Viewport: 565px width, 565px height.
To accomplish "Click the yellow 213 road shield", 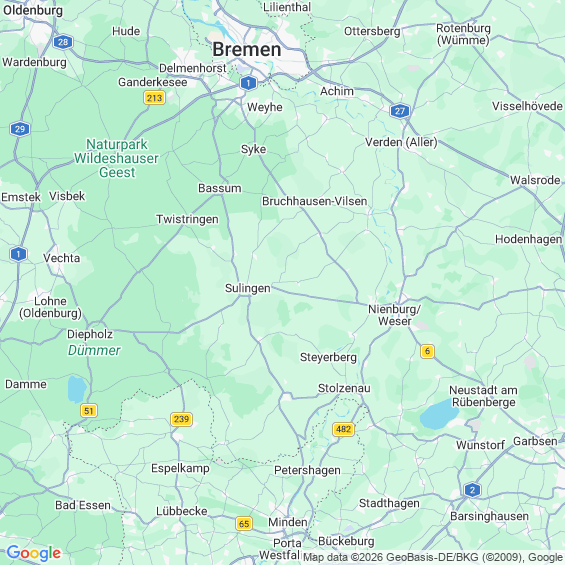I will click(x=154, y=98).
